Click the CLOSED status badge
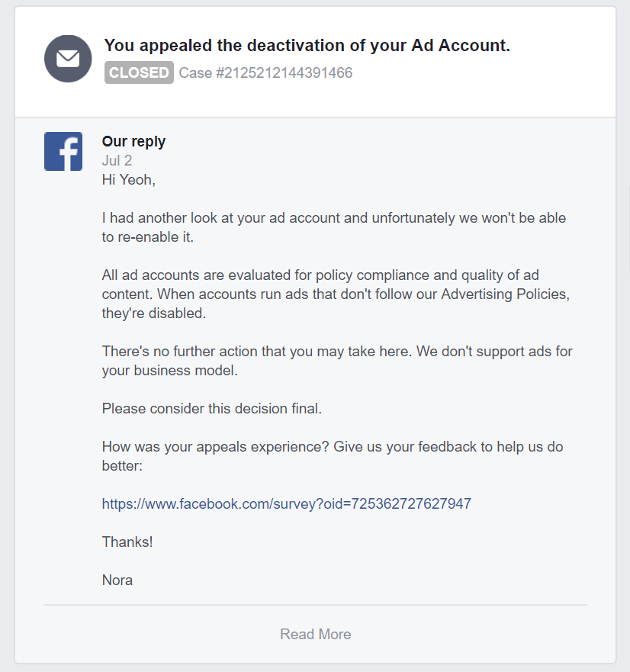630x672 pixels. (x=139, y=72)
